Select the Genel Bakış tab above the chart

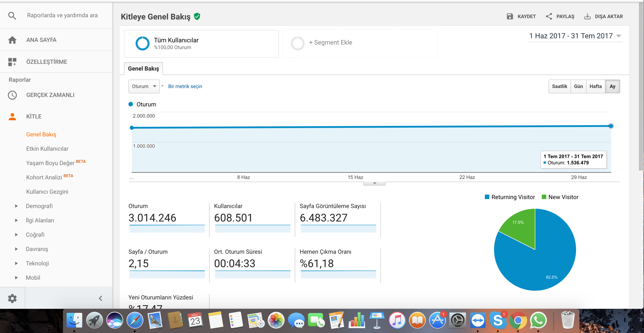tap(143, 69)
